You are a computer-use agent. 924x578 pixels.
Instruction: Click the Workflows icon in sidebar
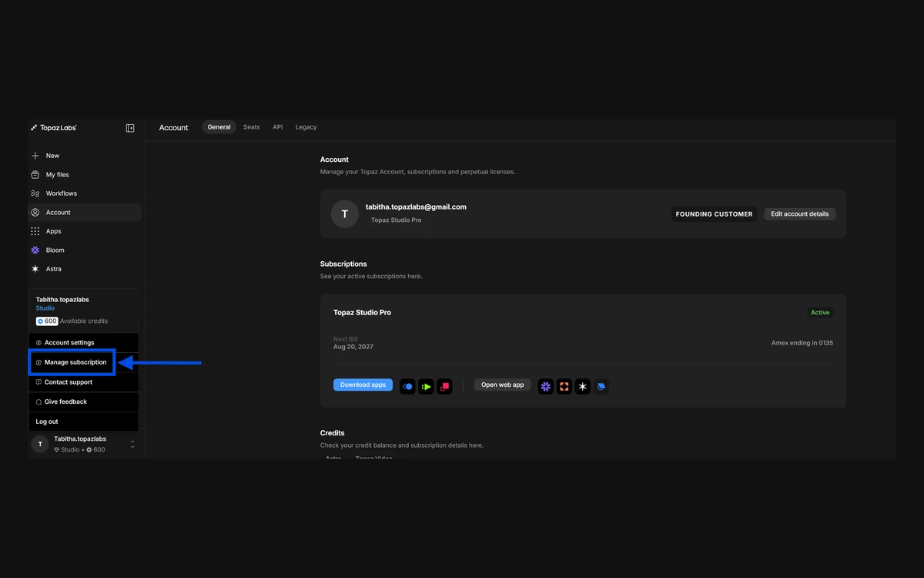pos(35,193)
